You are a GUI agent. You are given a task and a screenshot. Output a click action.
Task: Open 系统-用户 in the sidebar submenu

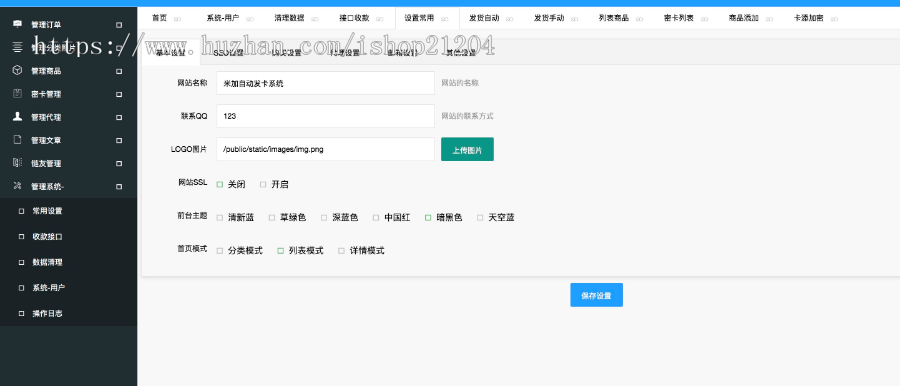coord(49,288)
